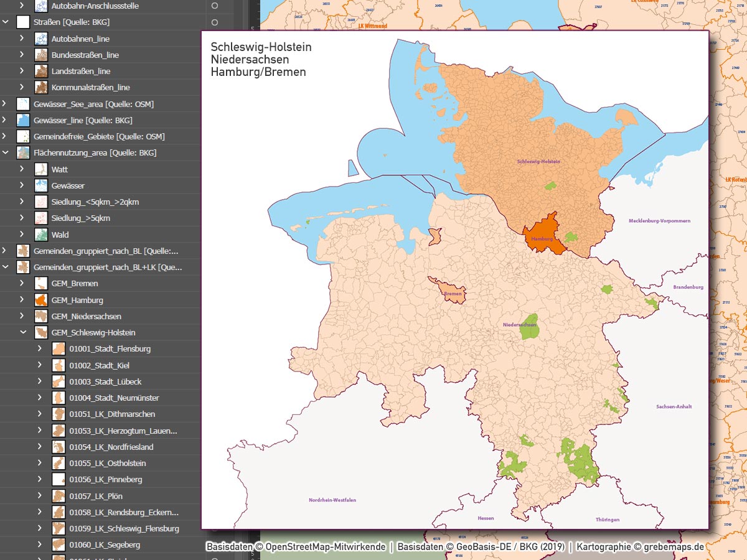747x560 pixels.
Task: Click the target circle for Straßen layer
Action: click(214, 22)
